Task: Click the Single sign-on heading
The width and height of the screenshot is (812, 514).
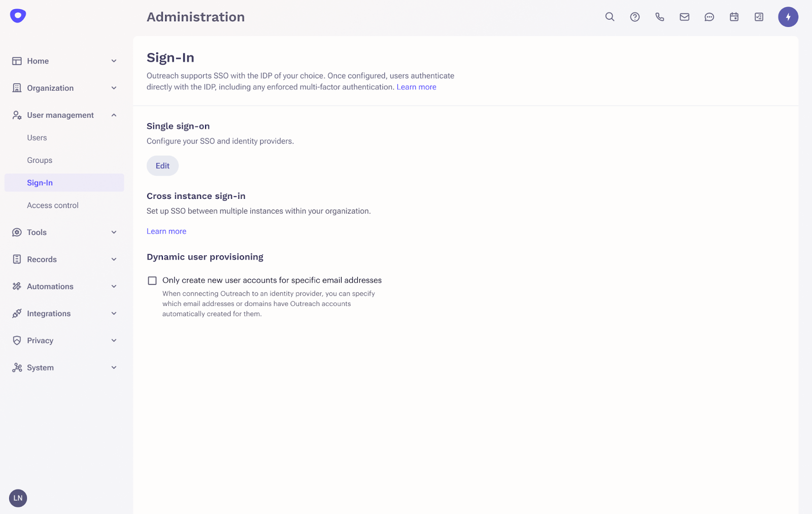Action: point(178,126)
